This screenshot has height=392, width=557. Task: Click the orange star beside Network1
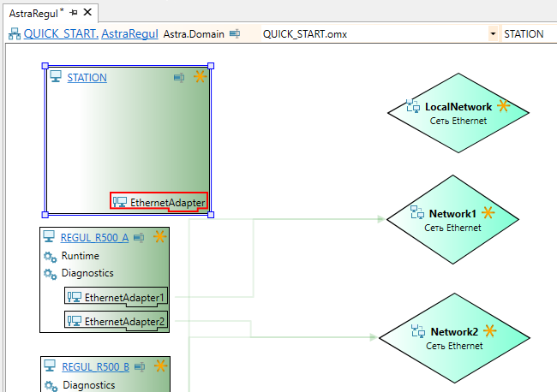[488, 213]
